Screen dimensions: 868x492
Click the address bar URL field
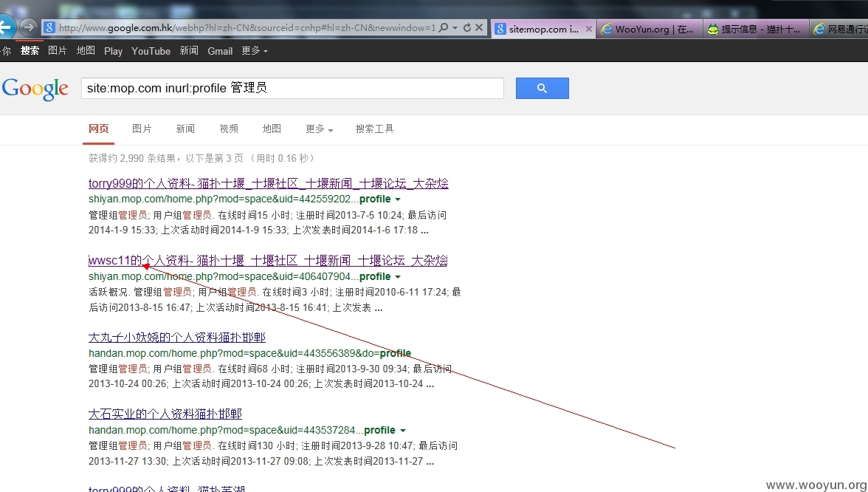pos(247,28)
